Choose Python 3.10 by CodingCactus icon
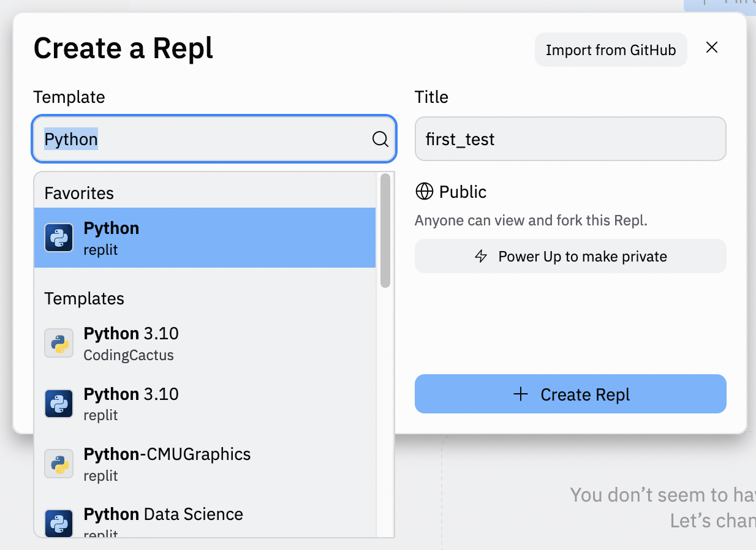This screenshot has height=550, width=756. [x=59, y=343]
